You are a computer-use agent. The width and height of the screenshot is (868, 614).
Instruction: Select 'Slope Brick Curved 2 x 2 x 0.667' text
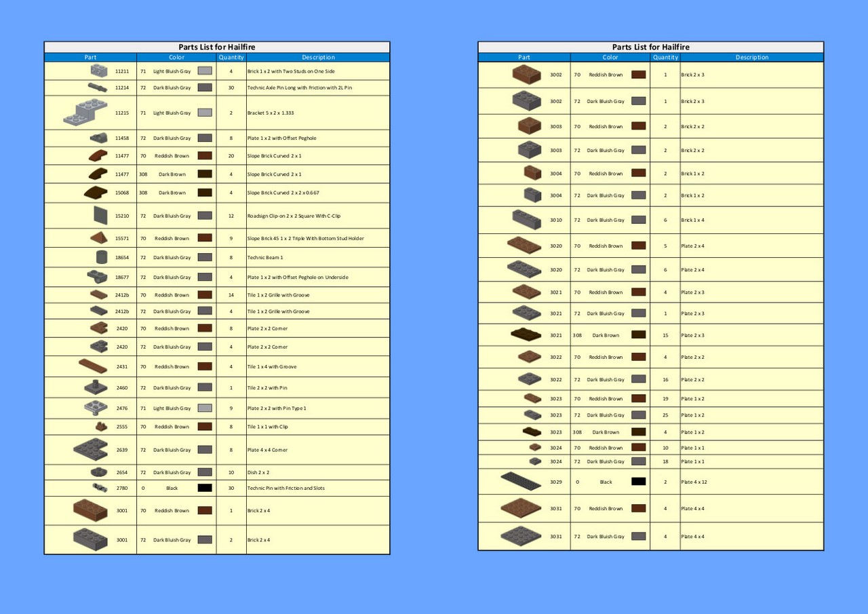tap(283, 193)
